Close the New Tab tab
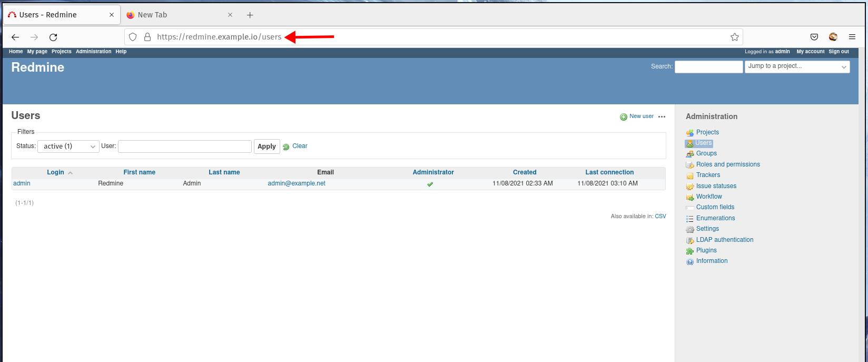This screenshot has height=362, width=868. (230, 15)
